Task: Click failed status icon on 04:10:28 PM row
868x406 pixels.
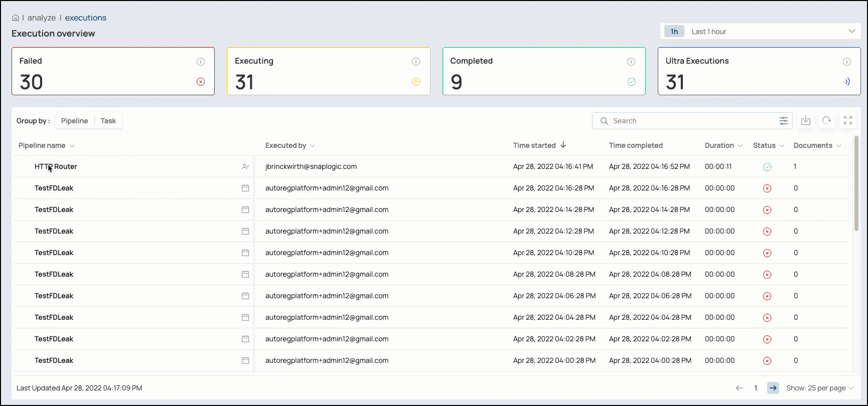Action: pos(767,253)
